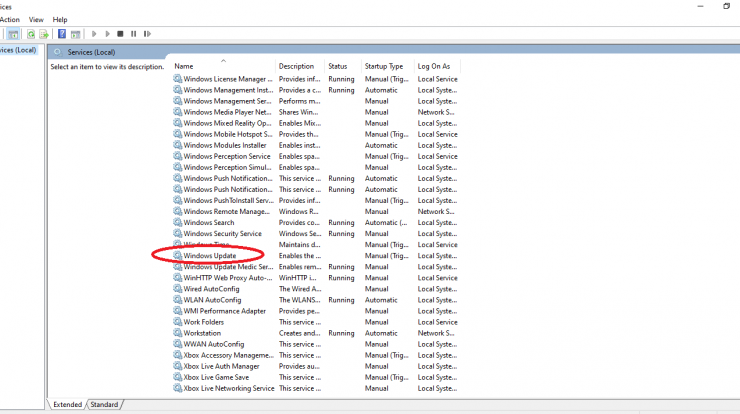
Task: Click the gear icon beside WLAN AutoConfig
Action: [177, 300]
